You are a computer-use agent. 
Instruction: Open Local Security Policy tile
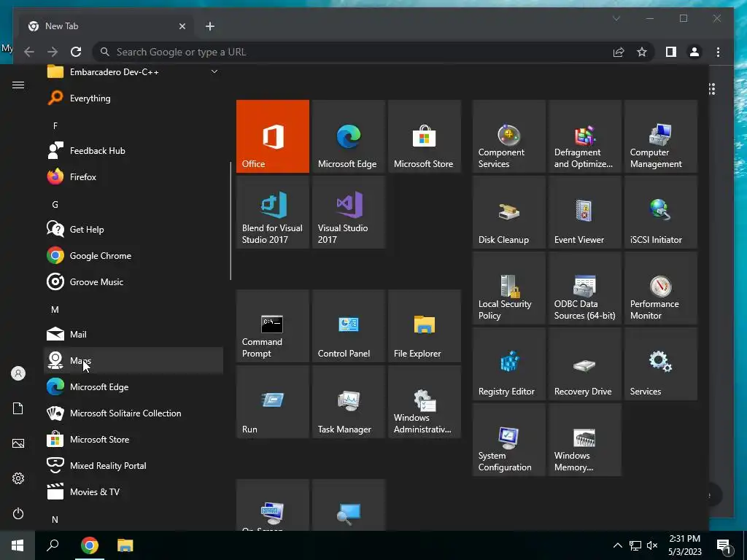(x=508, y=288)
